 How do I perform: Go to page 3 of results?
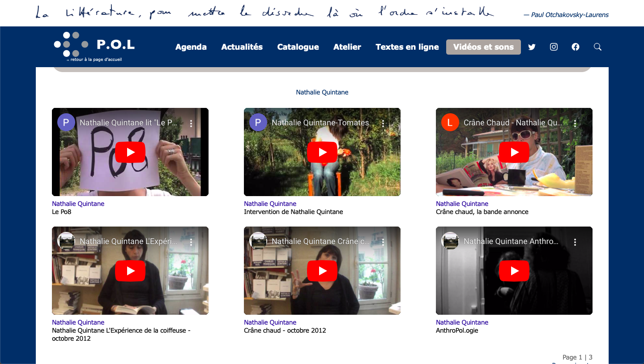[x=590, y=357]
